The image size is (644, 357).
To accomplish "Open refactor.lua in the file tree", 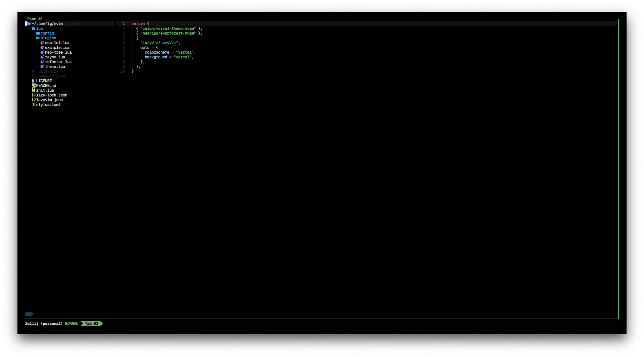I will point(58,62).
